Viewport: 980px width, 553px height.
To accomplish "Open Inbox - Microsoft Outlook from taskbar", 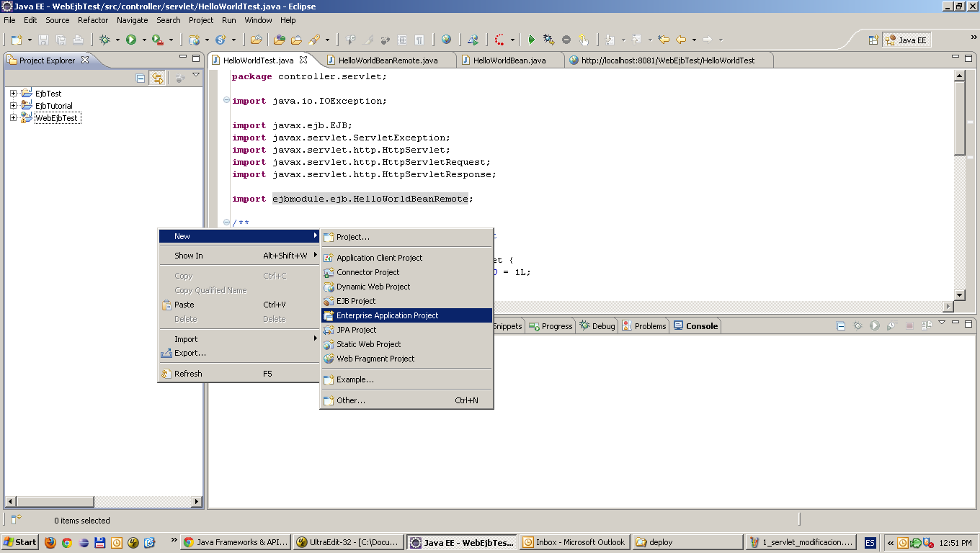I will click(x=574, y=542).
